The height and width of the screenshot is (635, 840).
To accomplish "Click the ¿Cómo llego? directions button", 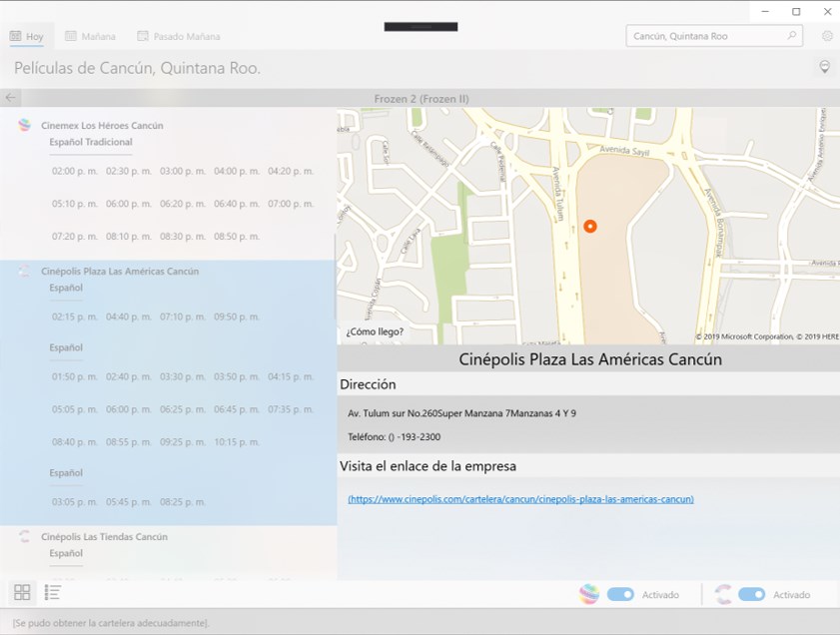I will [x=375, y=331].
